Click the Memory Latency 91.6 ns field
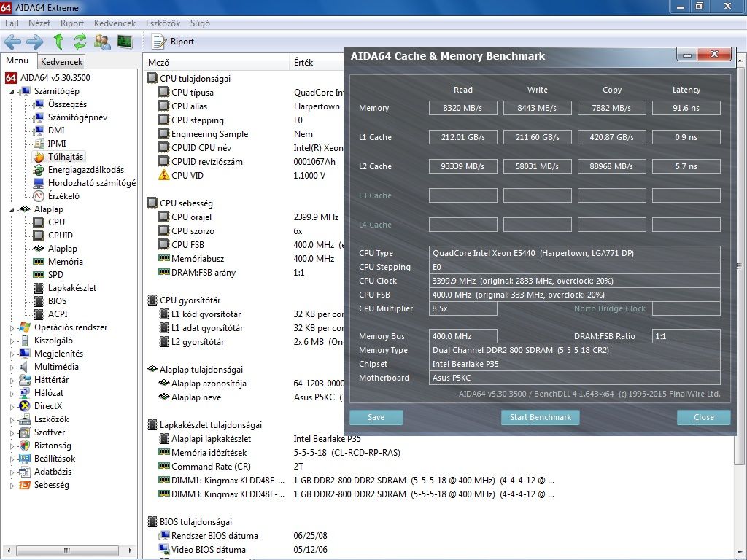This screenshot has width=747, height=560. click(686, 108)
